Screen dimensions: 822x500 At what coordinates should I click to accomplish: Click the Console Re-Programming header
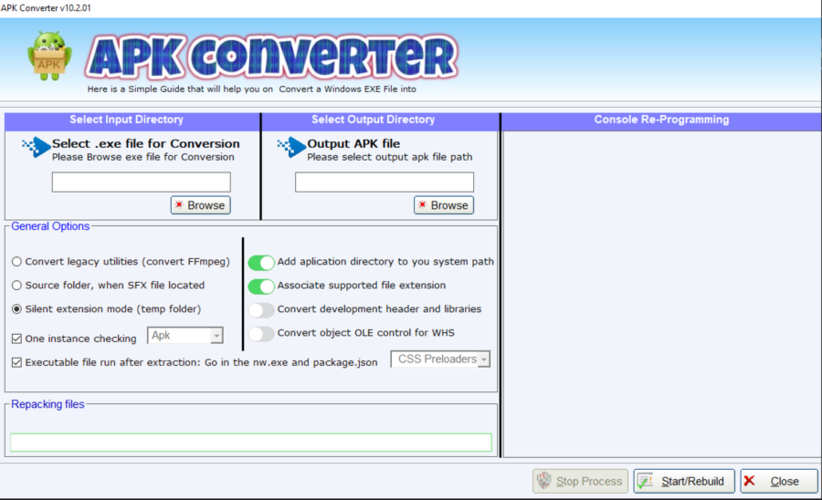[661, 119]
